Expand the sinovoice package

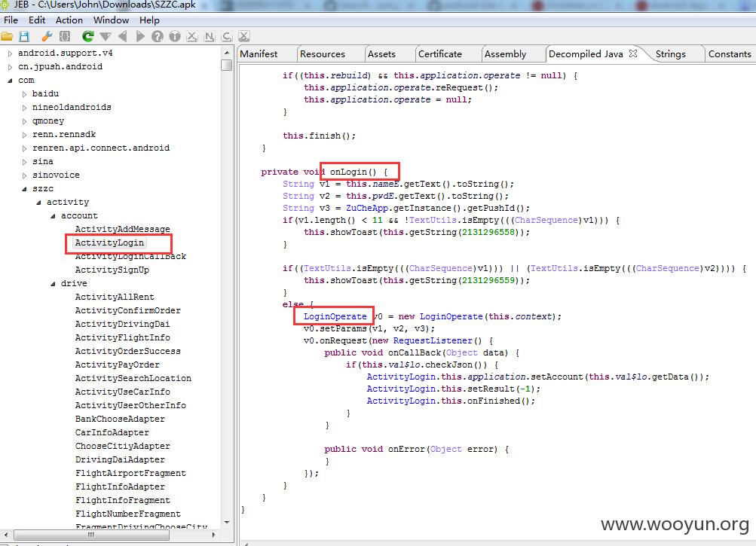coord(24,175)
